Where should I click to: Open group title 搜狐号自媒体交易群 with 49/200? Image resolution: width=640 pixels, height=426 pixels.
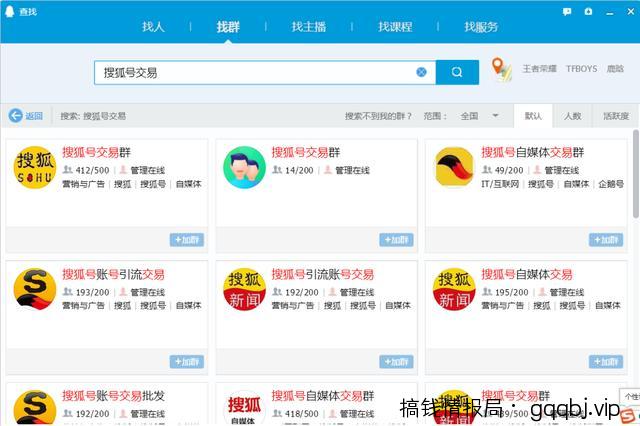point(533,152)
